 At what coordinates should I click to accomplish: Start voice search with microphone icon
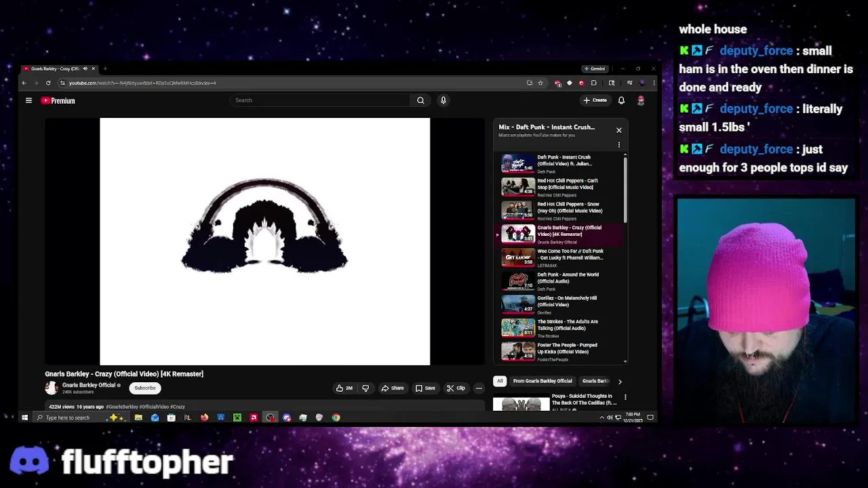pyautogui.click(x=443, y=100)
